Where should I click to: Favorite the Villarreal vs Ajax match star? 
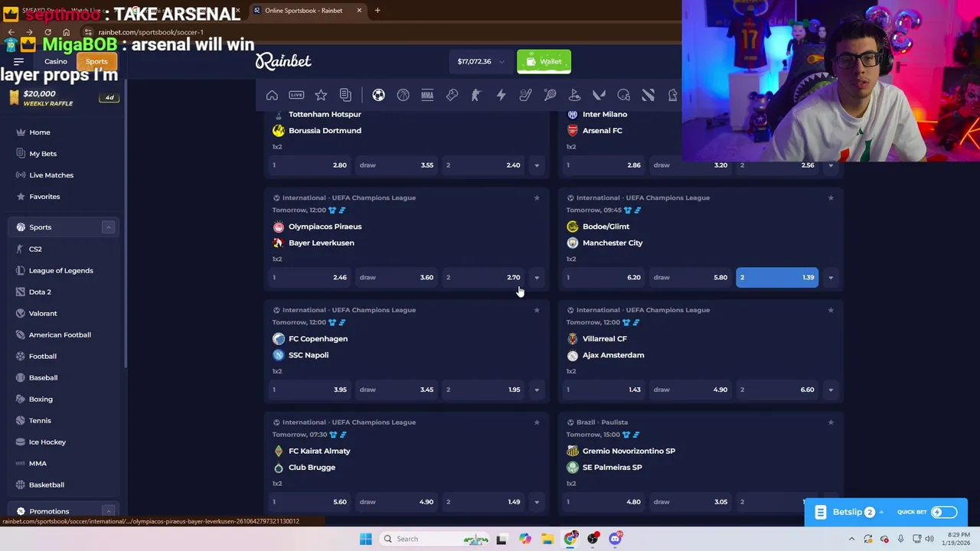[x=831, y=310]
